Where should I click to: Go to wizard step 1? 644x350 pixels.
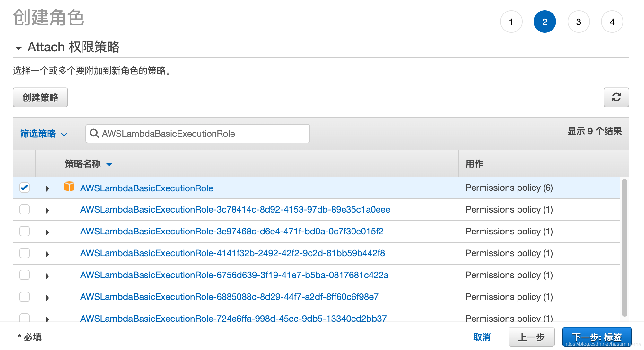tap(511, 22)
